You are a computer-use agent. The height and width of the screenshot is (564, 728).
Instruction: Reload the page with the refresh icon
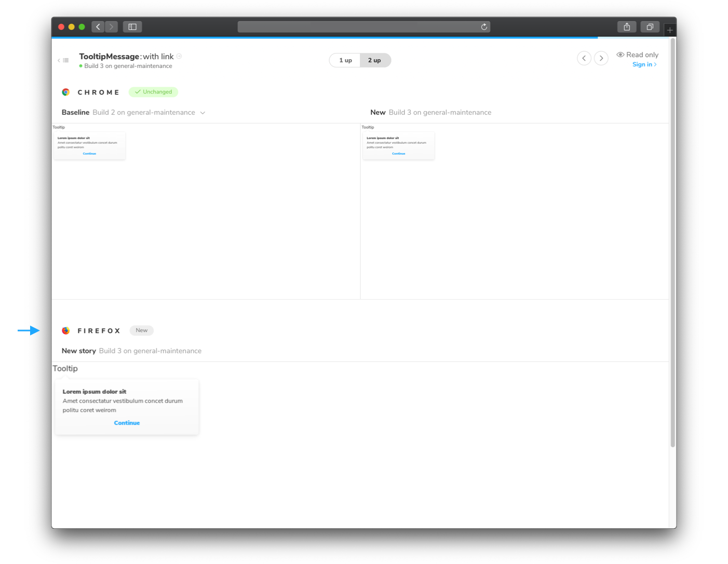tap(484, 27)
